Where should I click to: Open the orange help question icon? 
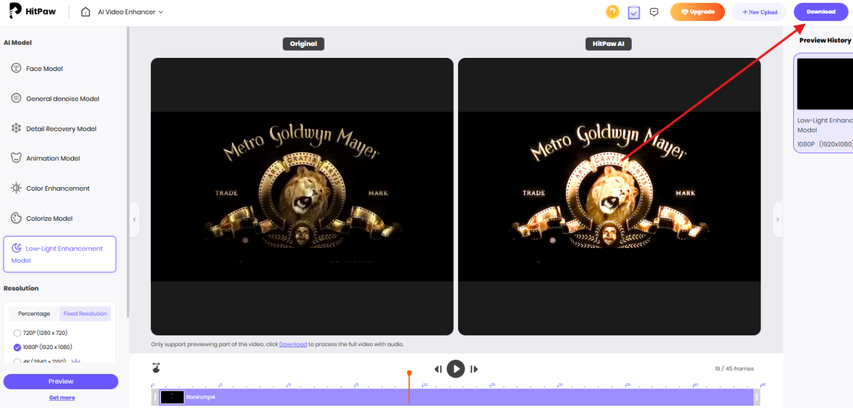coord(612,11)
